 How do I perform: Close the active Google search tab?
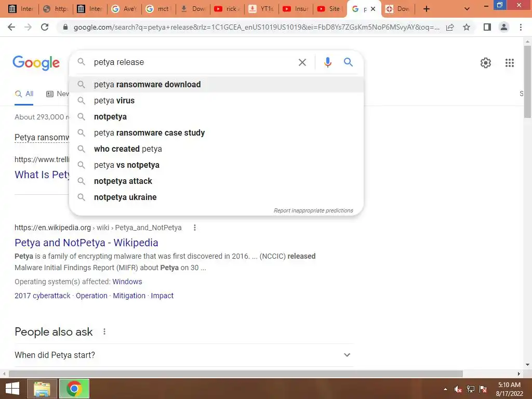373,9
